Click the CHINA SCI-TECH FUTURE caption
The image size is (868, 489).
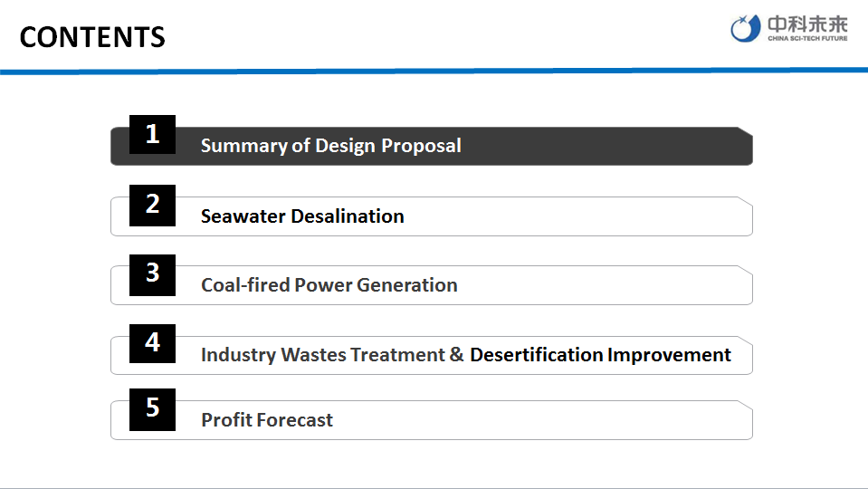tap(806, 39)
